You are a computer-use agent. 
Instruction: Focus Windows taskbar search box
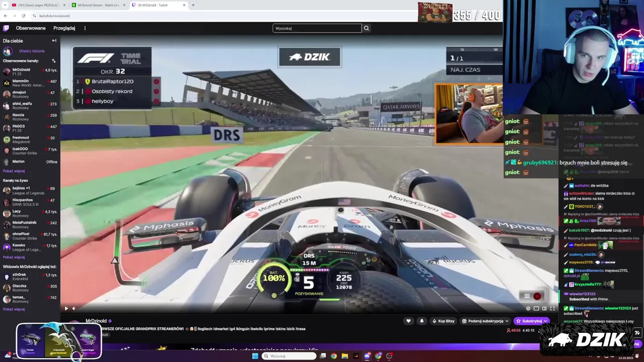coord(289,356)
